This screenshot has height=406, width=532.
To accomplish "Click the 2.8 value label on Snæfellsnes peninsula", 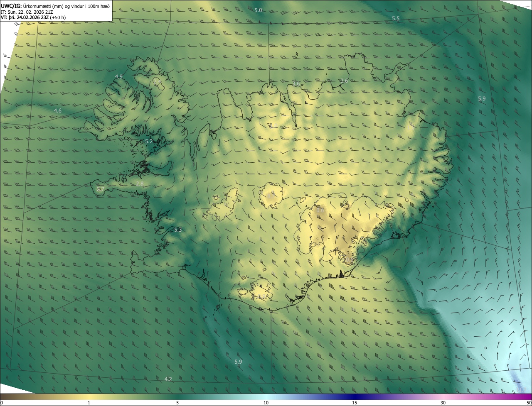I will [x=140, y=183].
